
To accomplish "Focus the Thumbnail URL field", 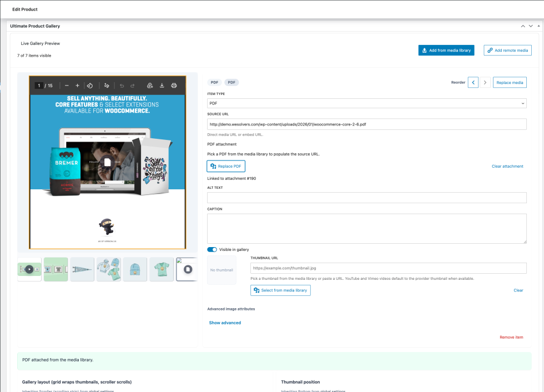I will pyautogui.click(x=388, y=268).
